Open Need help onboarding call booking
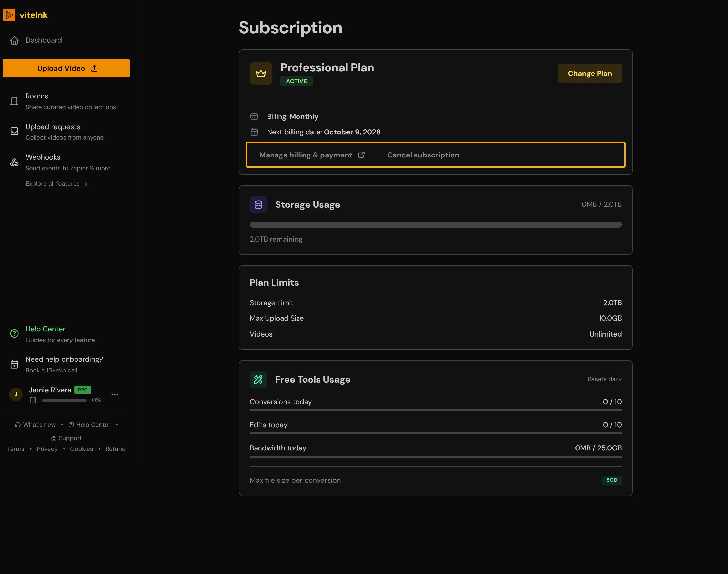728x574 pixels. [66, 364]
